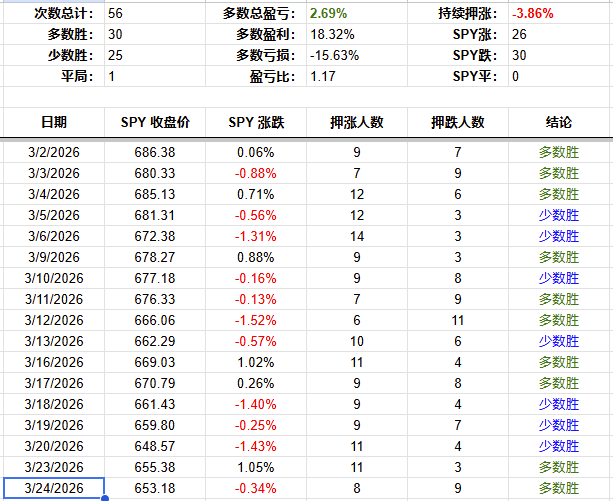Screen dimensions: 613x501
Task: Select closing price 653.18
Action: point(155,488)
